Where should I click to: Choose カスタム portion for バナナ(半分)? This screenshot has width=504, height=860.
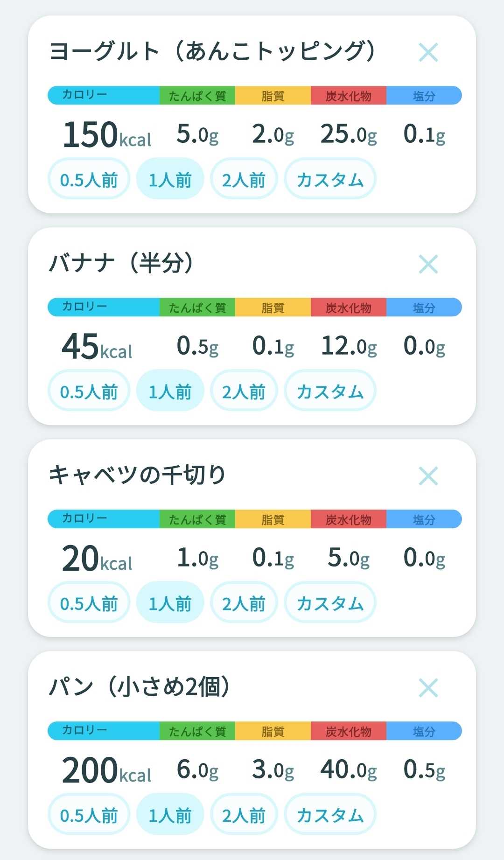(x=330, y=391)
